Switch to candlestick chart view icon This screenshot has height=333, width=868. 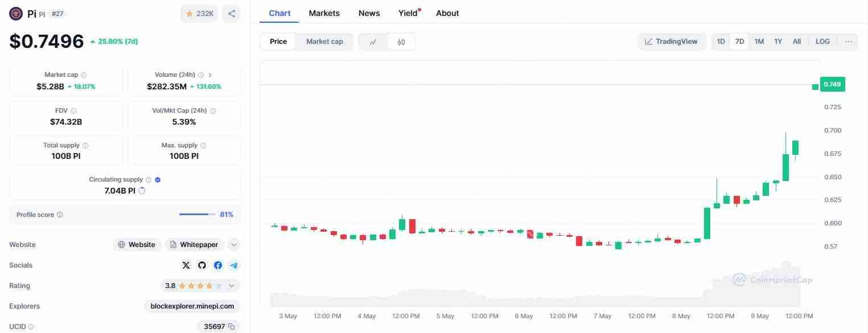401,42
